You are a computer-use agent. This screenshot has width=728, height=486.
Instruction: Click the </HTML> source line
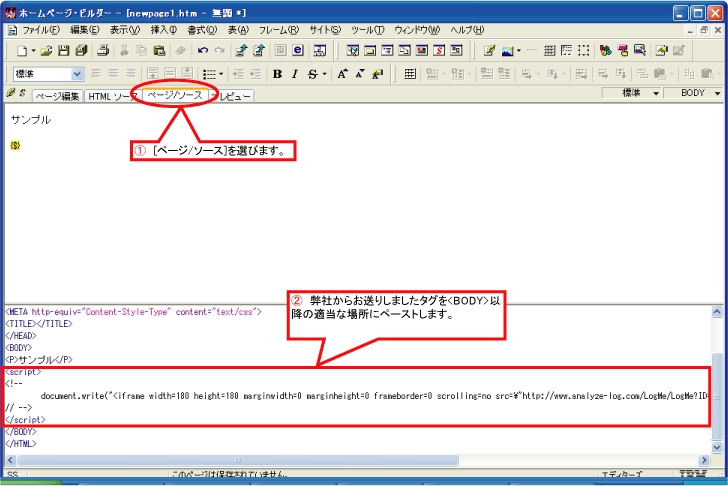[21, 444]
